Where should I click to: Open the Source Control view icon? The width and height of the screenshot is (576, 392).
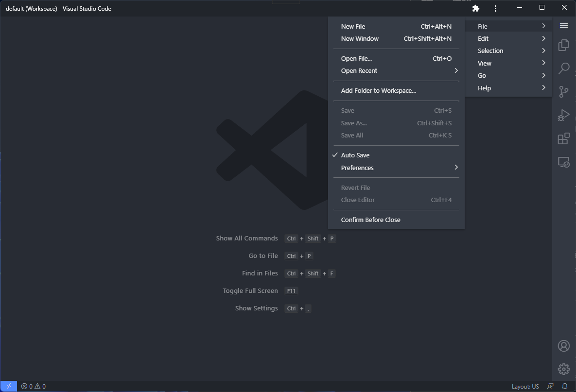coord(563,92)
